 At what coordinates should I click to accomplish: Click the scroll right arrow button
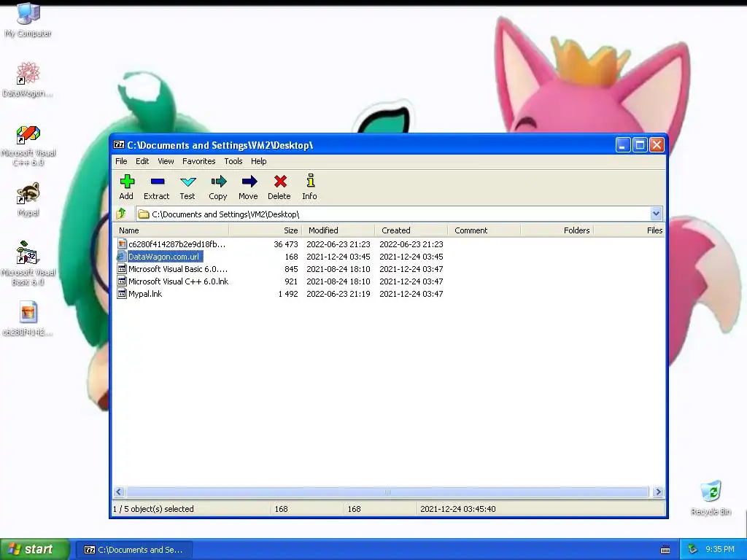click(x=658, y=491)
